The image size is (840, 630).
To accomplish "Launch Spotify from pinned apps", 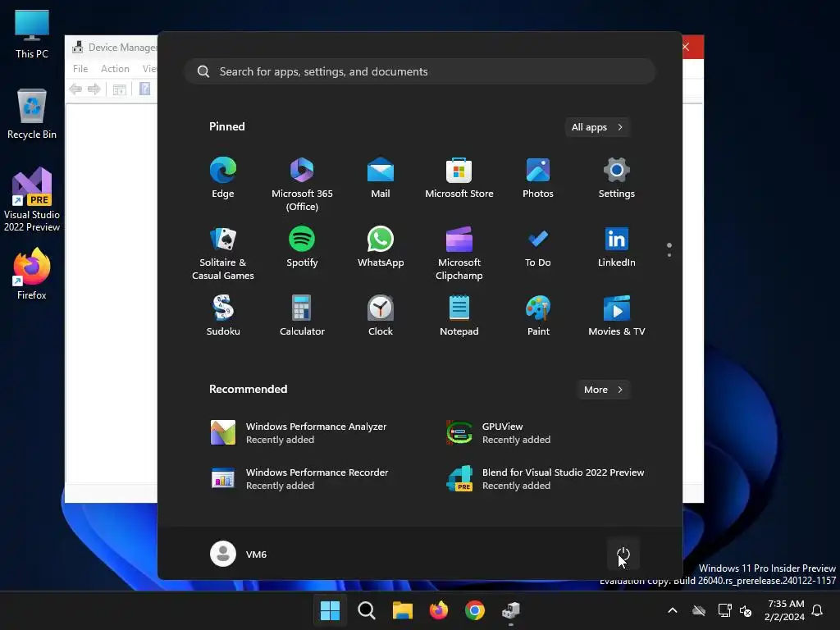I will pyautogui.click(x=302, y=247).
